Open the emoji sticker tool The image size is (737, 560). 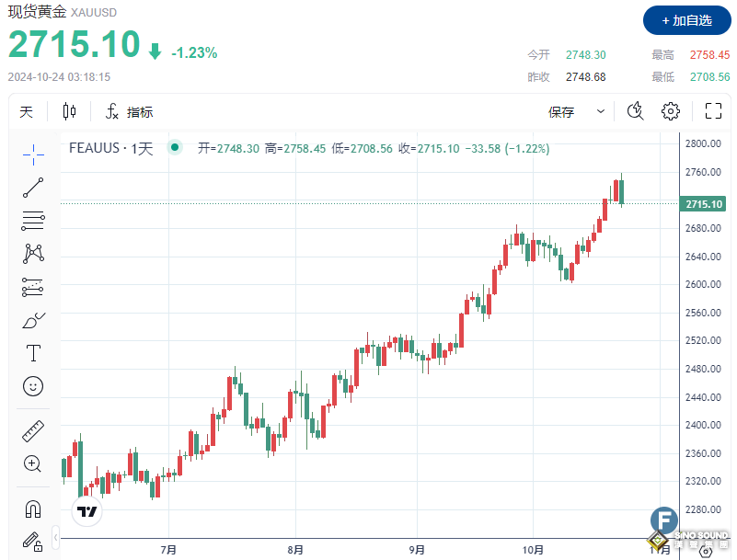click(33, 386)
